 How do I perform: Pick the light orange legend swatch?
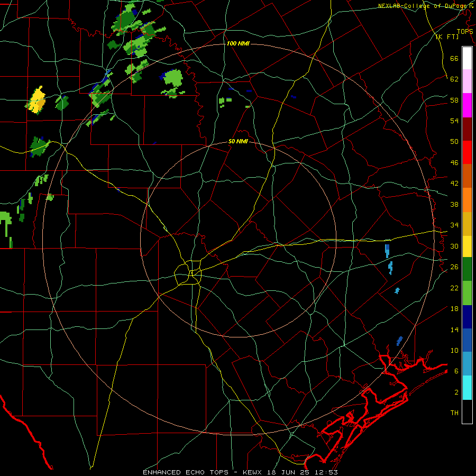[x=467, y=200]
